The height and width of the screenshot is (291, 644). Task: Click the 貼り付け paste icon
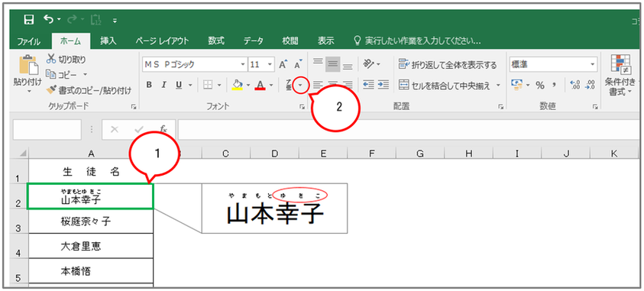(28, 65)
